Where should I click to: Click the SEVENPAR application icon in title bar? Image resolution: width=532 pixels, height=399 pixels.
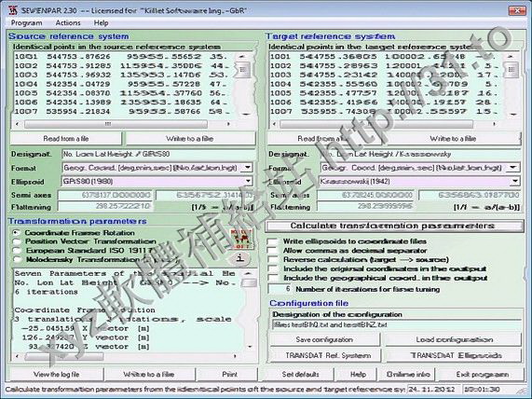13,10
